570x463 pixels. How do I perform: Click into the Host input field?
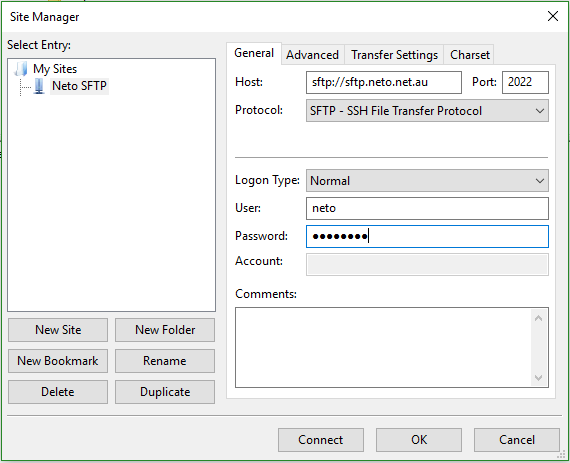click(x=384, y=82)
